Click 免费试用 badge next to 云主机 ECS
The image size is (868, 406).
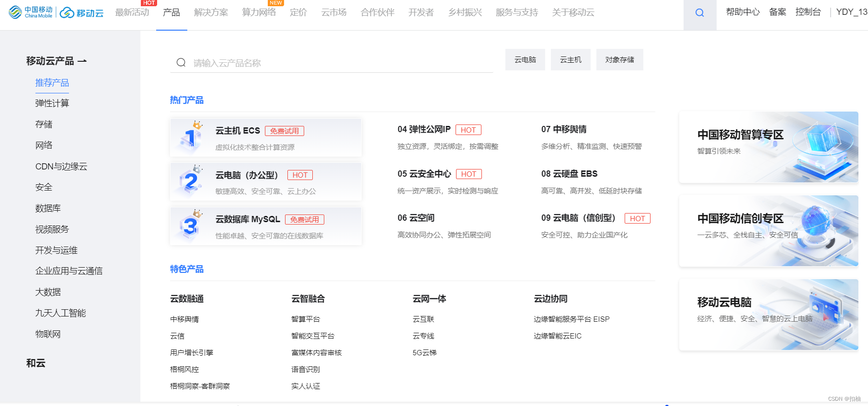pyautogui.click(x=285, y=131)
